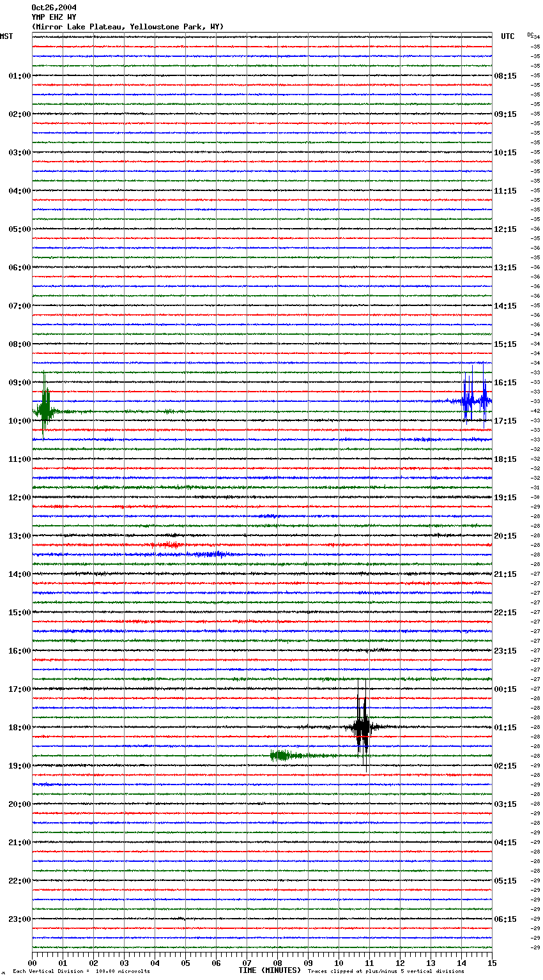Click the large black seismic burst at 18:00
This screenshot has width=543, height=980.
click(362, 726)
